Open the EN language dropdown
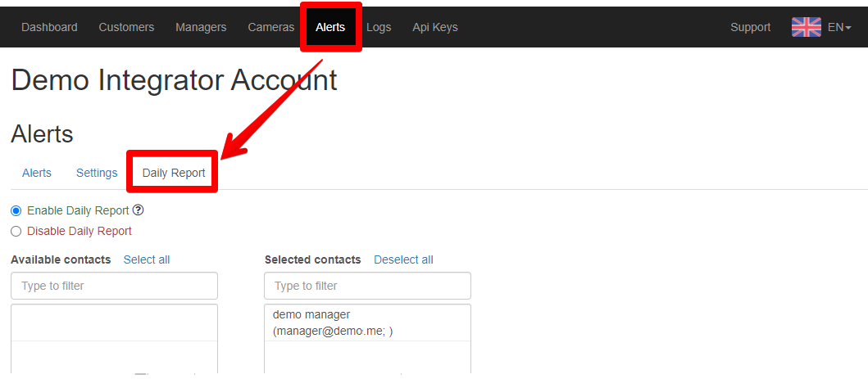The image size is (868, 379). (x=839, y=27)
